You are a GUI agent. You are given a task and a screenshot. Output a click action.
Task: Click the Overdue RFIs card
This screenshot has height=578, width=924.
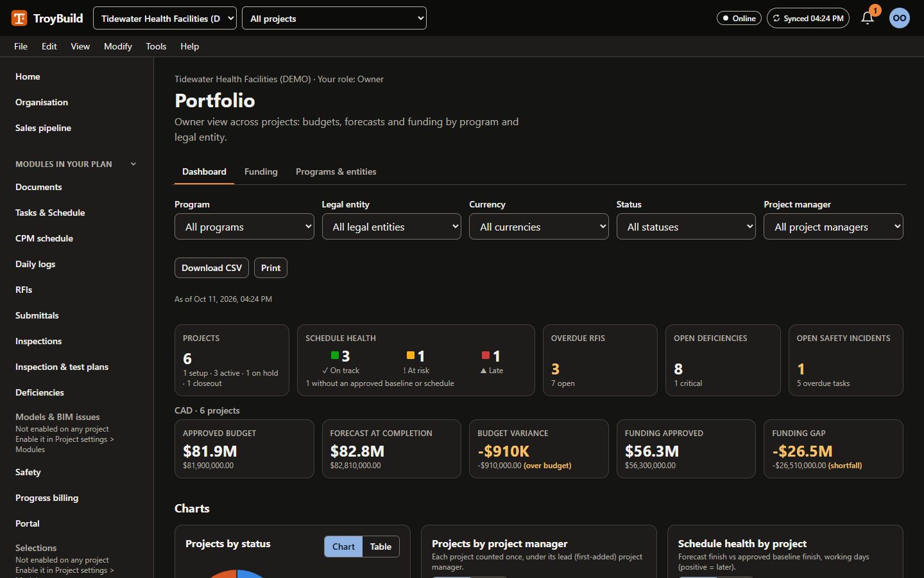point(600,360)
